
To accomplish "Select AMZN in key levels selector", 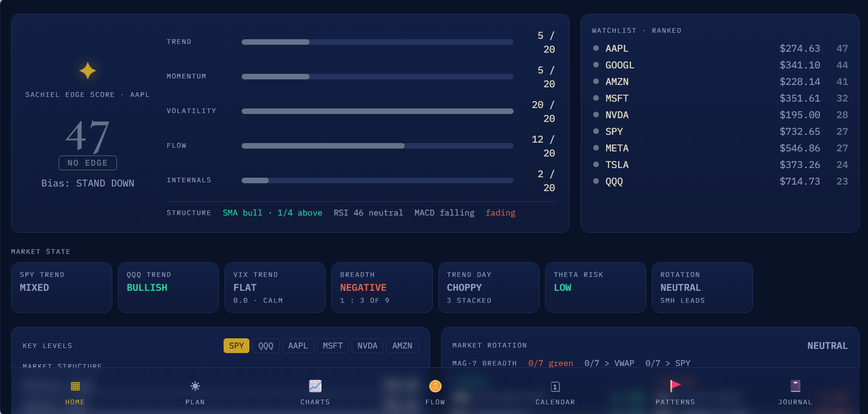I will 402,346.
